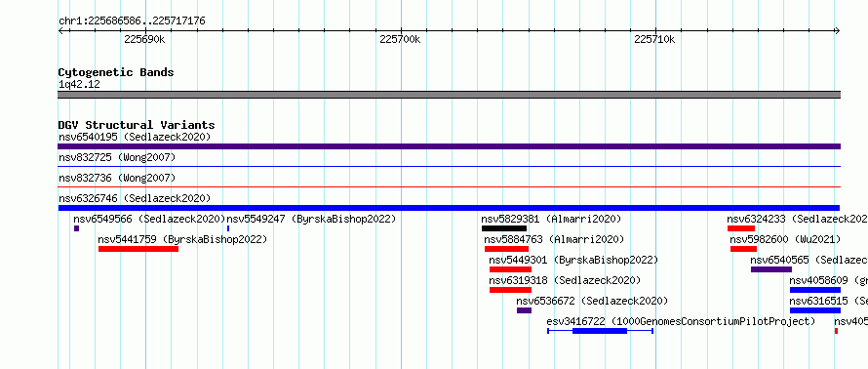Open nsv5549247 (ByrskaBishop2022) label
This screenshot has height=369, width=868.
pos(312,219)
